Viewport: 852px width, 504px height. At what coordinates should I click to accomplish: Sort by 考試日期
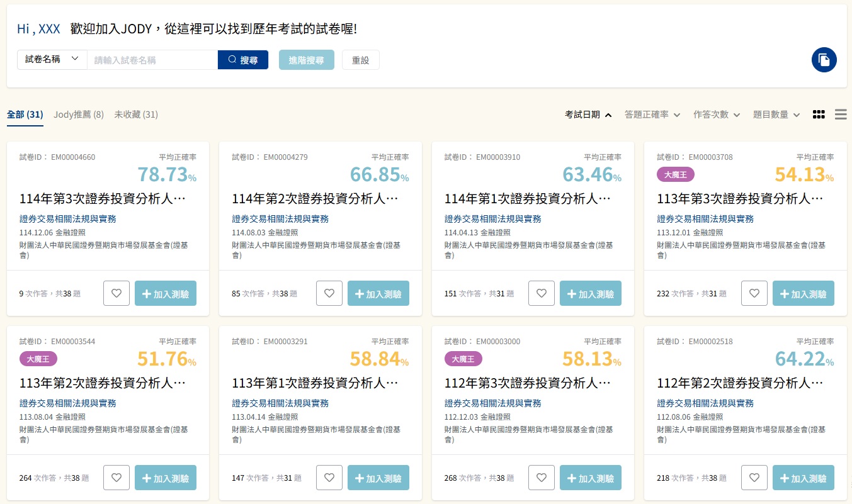588,115
